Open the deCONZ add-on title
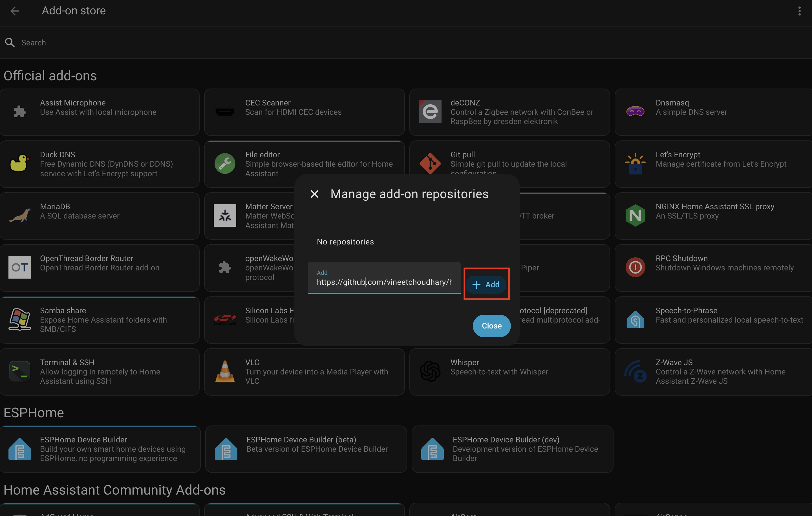This screenshot has width=812, height=516. click(x=465, y=103)
